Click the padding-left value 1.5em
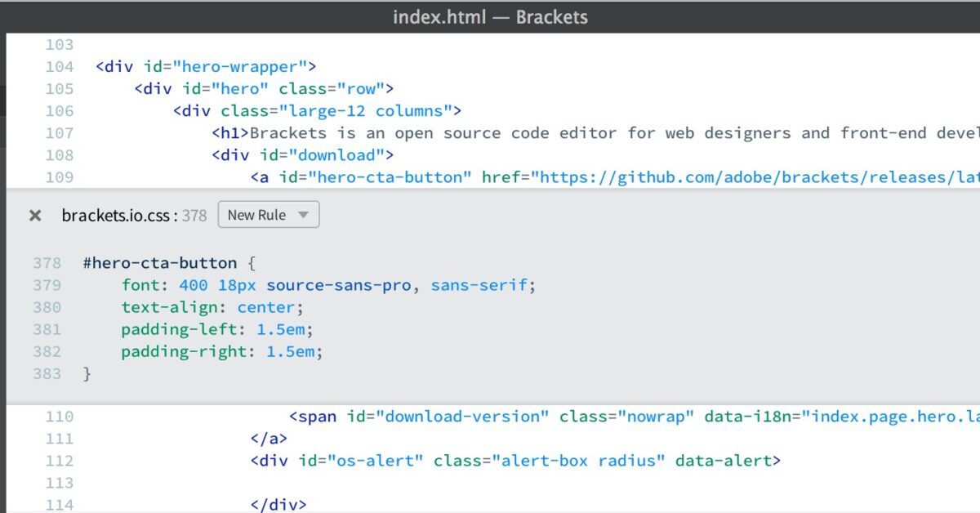Viewport: 980px width, 513px height. pos(282,329)
